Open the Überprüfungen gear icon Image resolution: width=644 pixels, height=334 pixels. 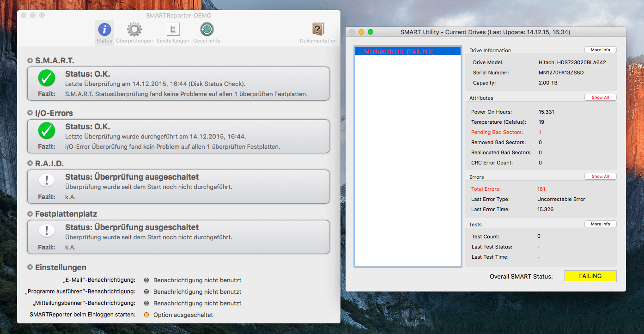[x=134, y=30]
